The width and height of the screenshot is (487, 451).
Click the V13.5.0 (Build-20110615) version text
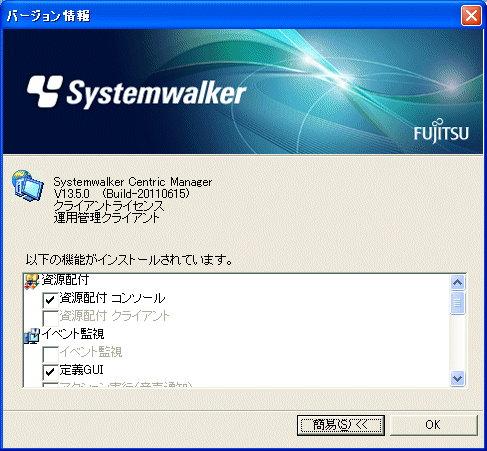[122, 194]
